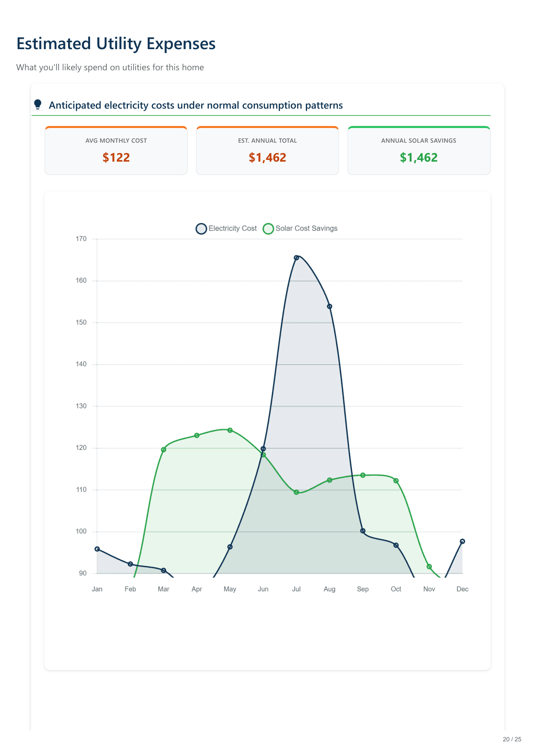Viewport: 535px width, 756px height.
Task: Click the November solar savings data point
Action: (x=429, y=567)
